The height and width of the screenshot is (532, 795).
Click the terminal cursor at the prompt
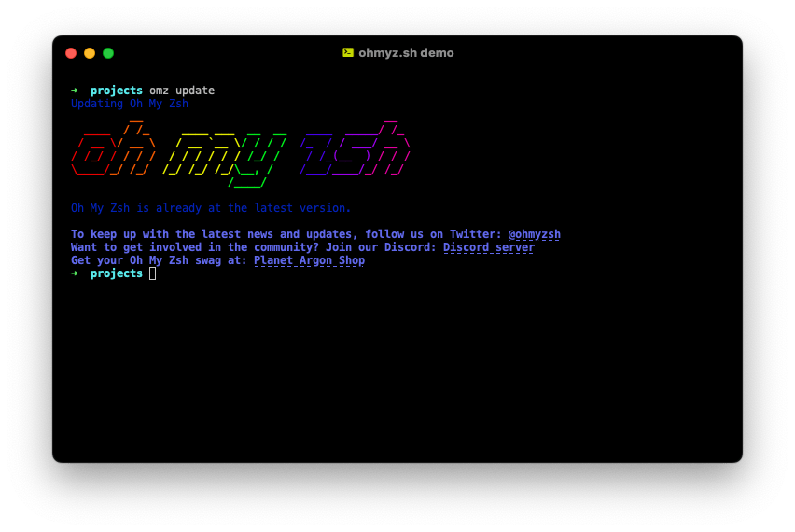(153, 273)
